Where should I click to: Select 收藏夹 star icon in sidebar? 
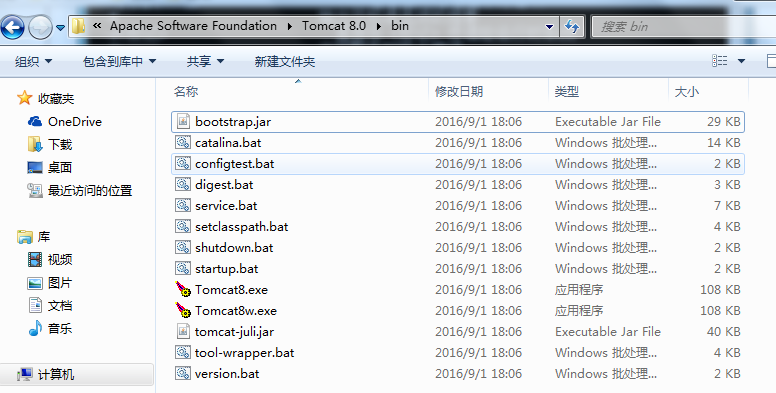(24, 98)
